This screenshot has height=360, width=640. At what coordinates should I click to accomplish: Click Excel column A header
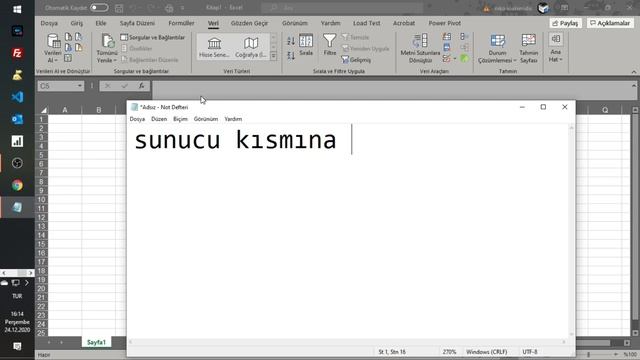(x=64, y=110)
